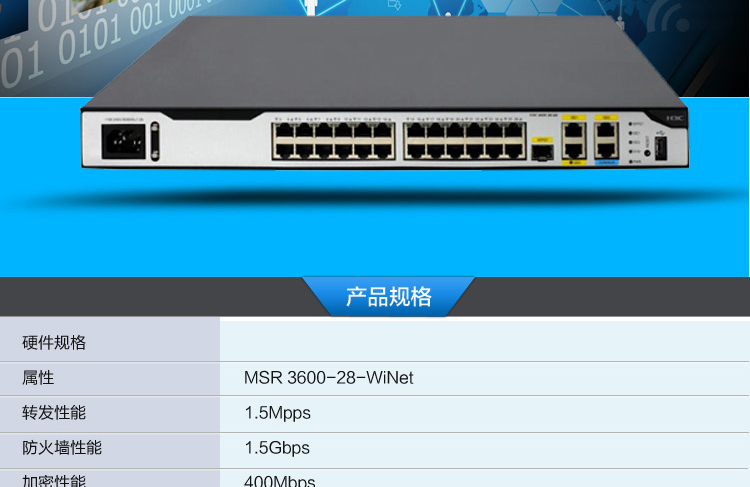Click the right block of twelve Ethernet ports
The width and height of the screenshot is (750, 487).
[x=464, y=141]
